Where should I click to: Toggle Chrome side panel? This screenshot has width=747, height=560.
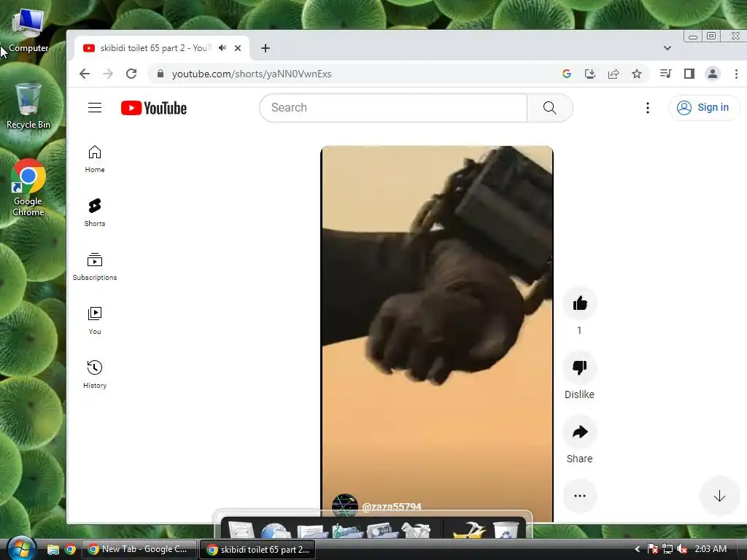(x=689, y=74)
